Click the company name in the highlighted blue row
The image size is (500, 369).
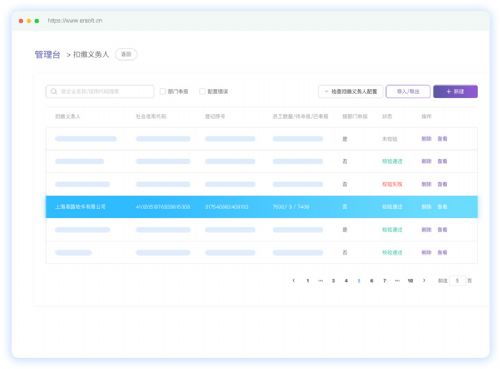pyautogui.click(x=80, y=207)
